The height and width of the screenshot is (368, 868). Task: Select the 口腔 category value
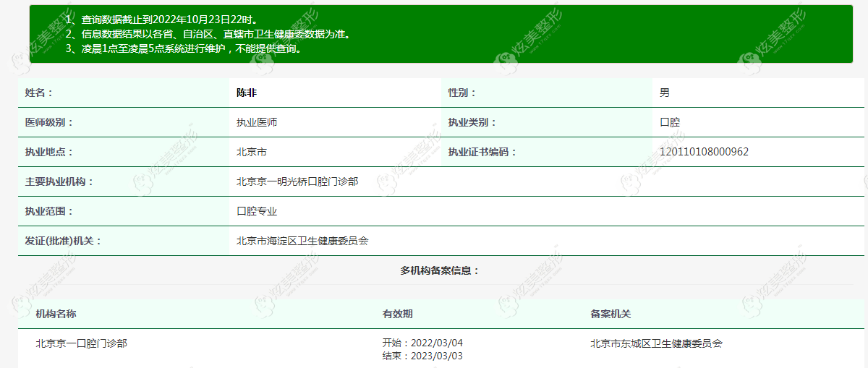pos(669,123)
